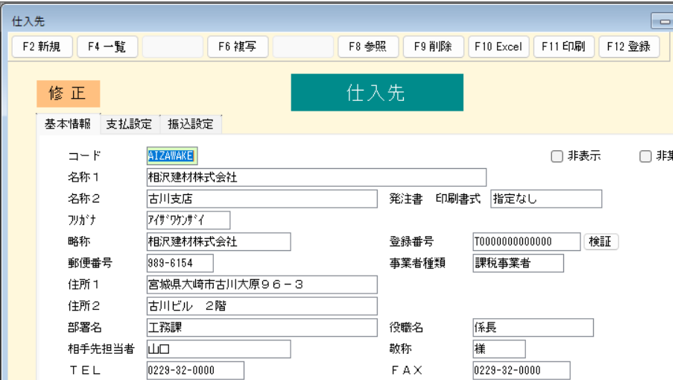Click the 郵便番号 field 989-6154

pyautogui.click(x=180, y=263)
